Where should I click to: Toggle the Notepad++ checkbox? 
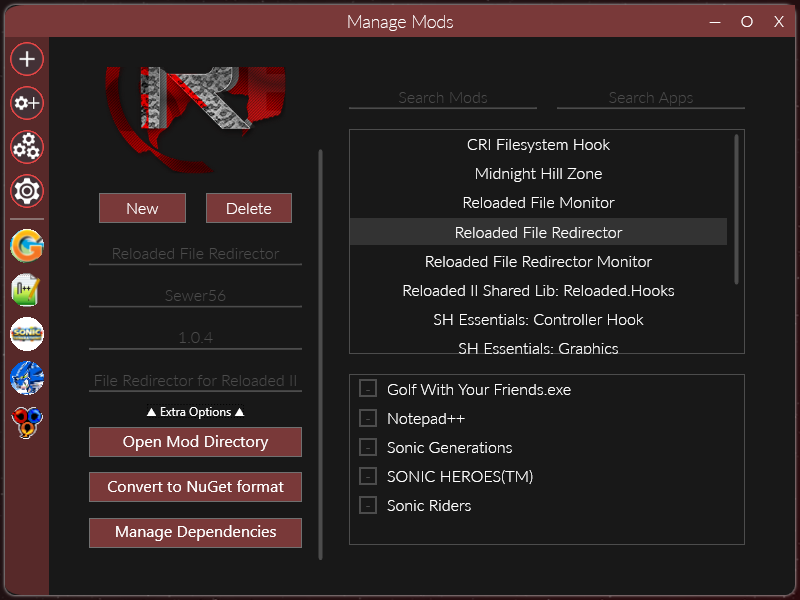point(368,418)
